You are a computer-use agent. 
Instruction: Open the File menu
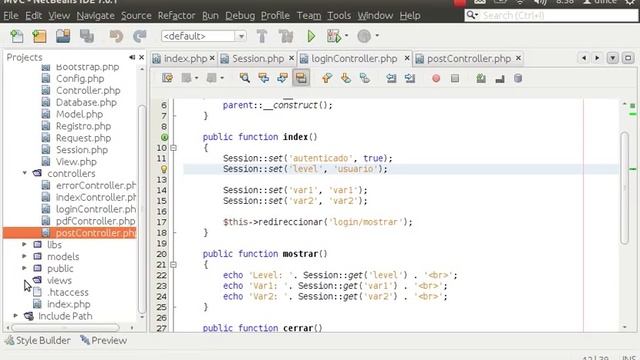pyautogui.click(x=11, y=16)
